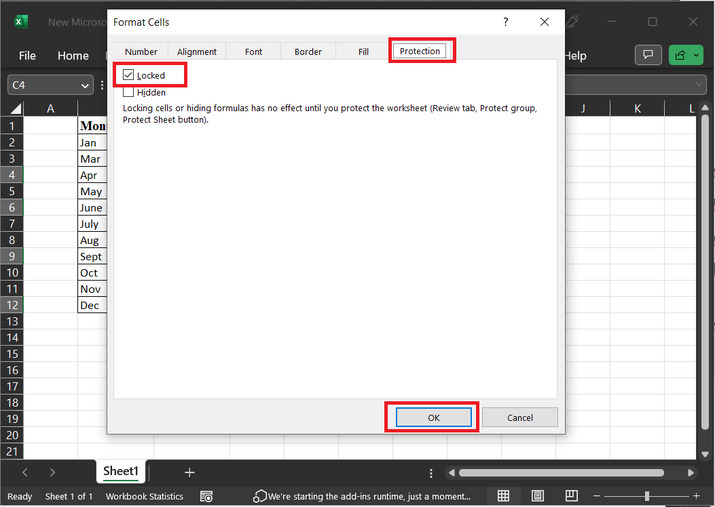This screenshot has width=715, height=507.
Task: Open the Comments pane icon
Action: (648, 55)
